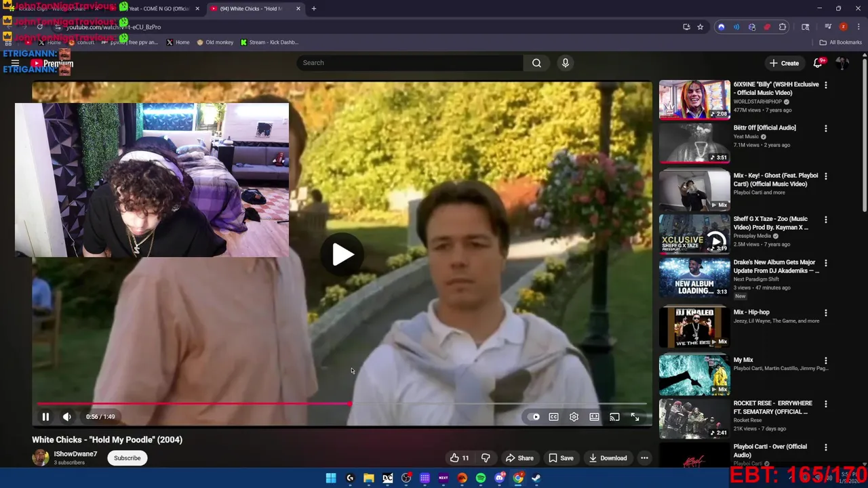
Task: Open DJ Khaled Hip-hop mix thumbnail
Action: tap(694, 327)
